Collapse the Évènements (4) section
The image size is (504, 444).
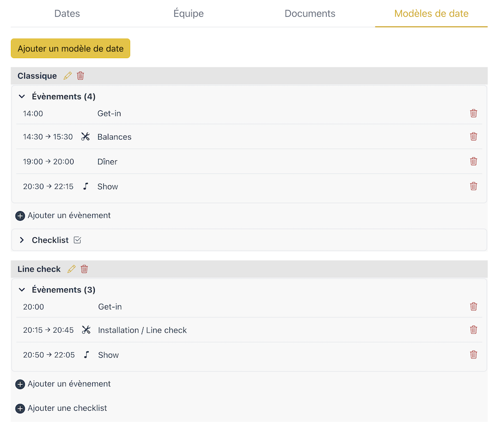tap(22, 97)
